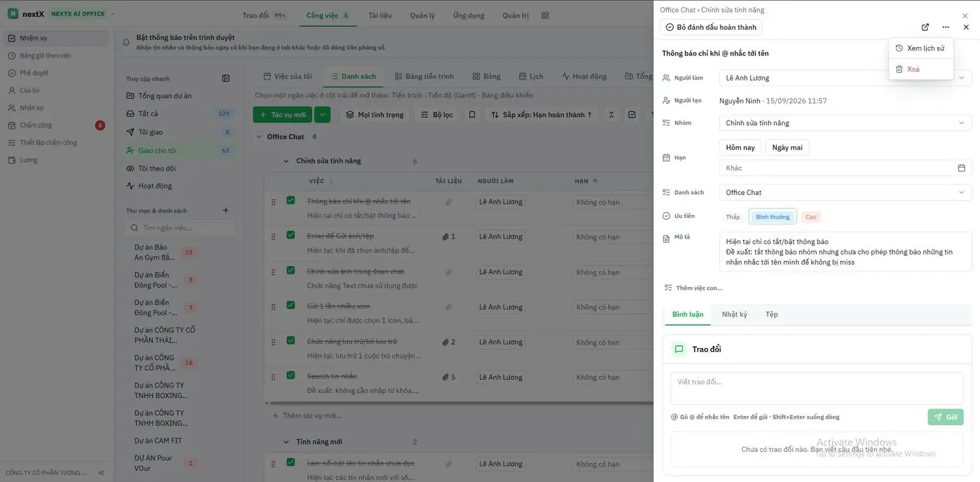Open the Nhóm dropdown showing Chỉnh sửa tính năng
Image resolution: width=980 pixels, height=482 pixels.
point(845,123)
